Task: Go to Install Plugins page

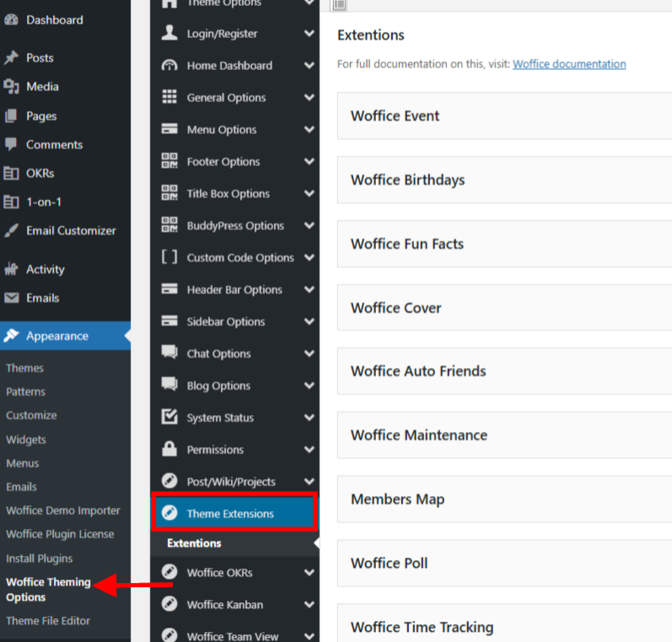Action: coord(39,558)
